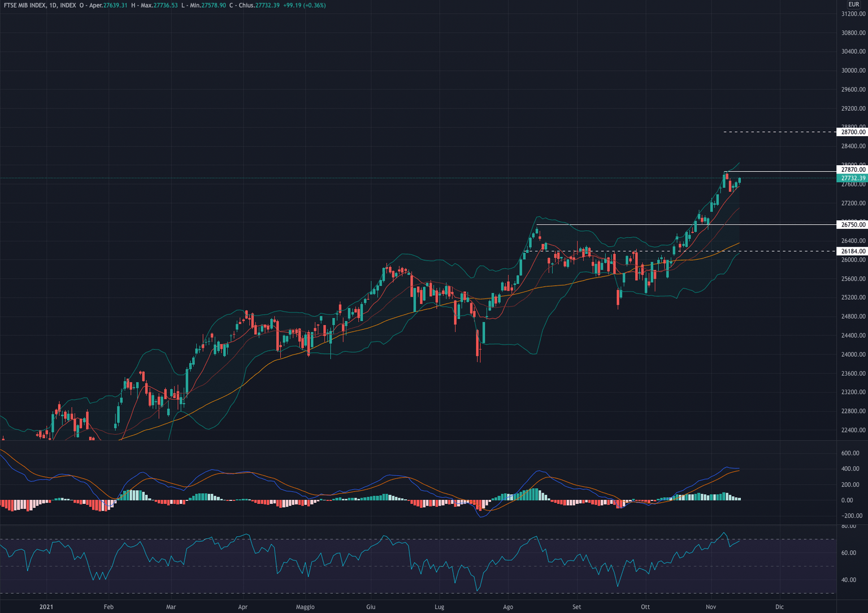Click the dashed resistance line near 28700

point(780,132)
